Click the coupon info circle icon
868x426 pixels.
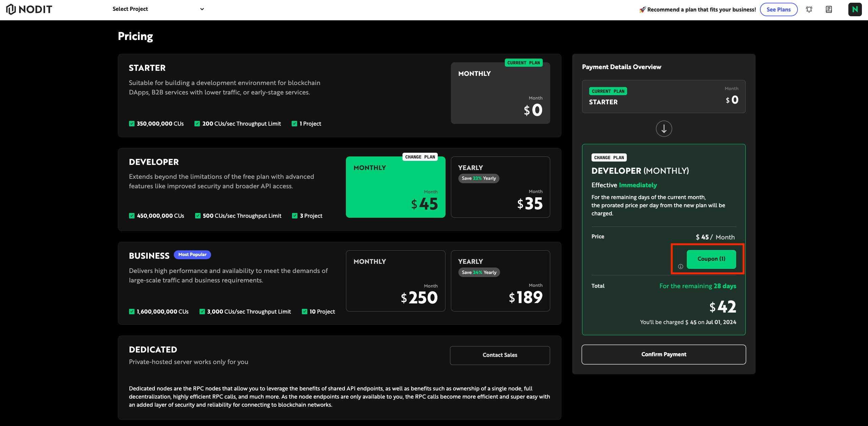(680, 267)
